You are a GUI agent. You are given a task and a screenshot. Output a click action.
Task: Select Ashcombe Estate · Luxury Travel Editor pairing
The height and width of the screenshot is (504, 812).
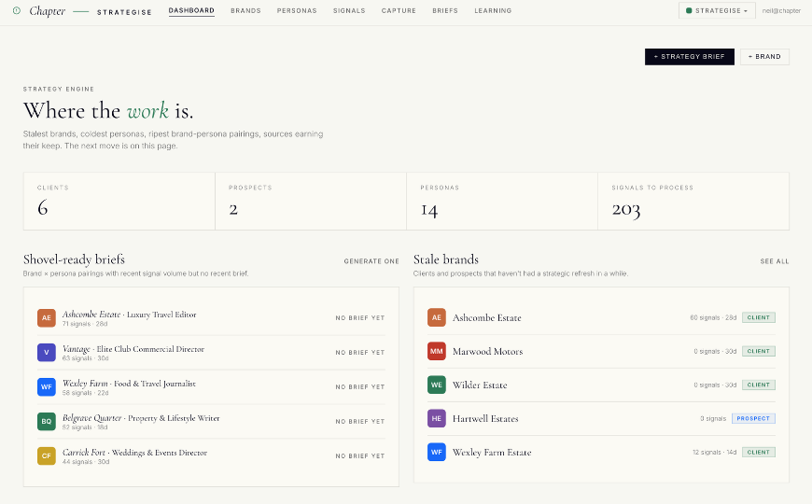coord(129,315)
